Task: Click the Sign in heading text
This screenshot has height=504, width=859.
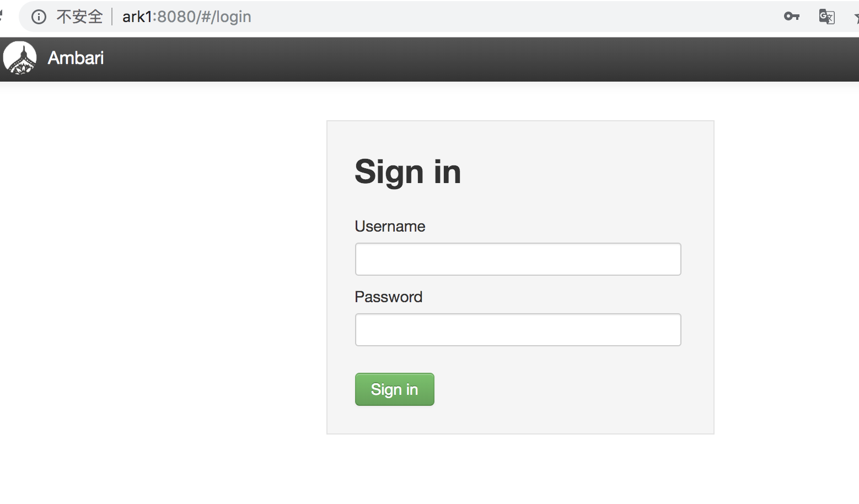Action: pyautogui.click(x=407, y=171)
